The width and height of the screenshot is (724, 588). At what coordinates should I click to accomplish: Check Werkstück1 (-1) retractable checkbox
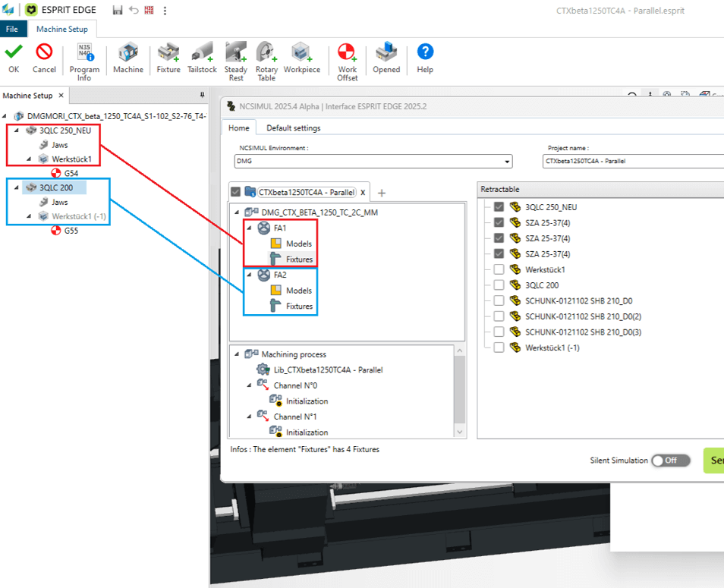(x=499, y=347)
